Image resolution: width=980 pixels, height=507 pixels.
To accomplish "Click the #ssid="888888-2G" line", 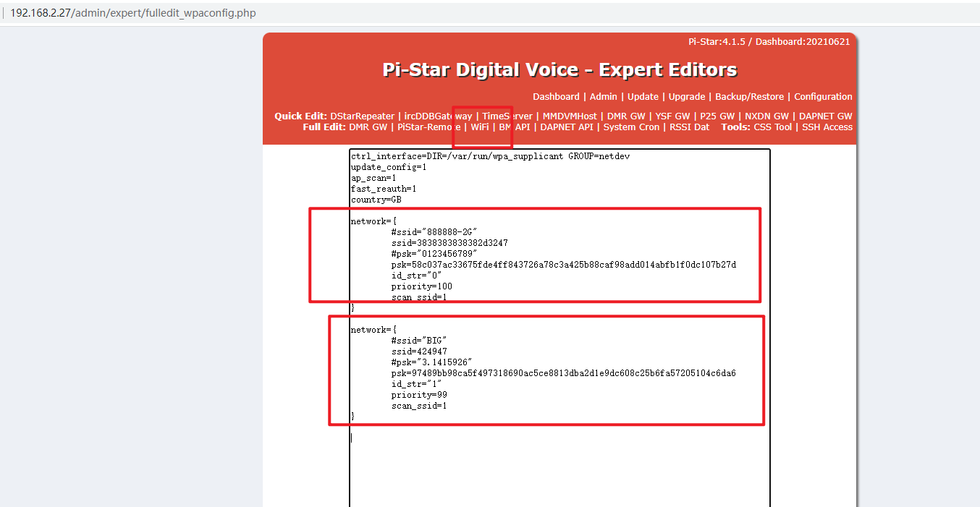I will point(434,232).
